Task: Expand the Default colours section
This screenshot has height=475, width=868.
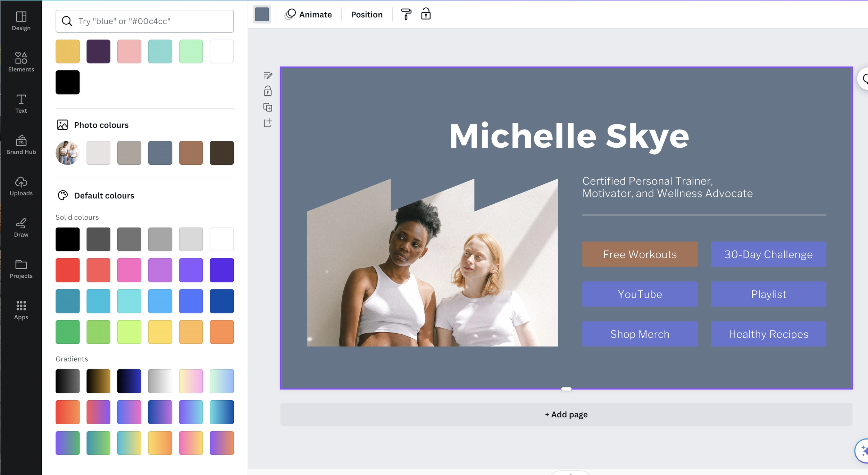Action: point(103,195)
